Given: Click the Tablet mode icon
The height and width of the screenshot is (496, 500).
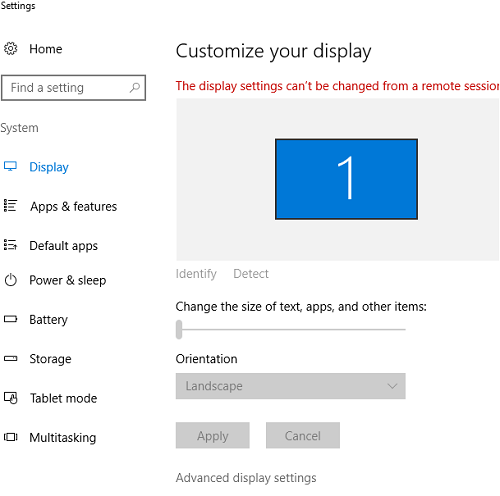Looking at the screenshot, I should point(10,398).
